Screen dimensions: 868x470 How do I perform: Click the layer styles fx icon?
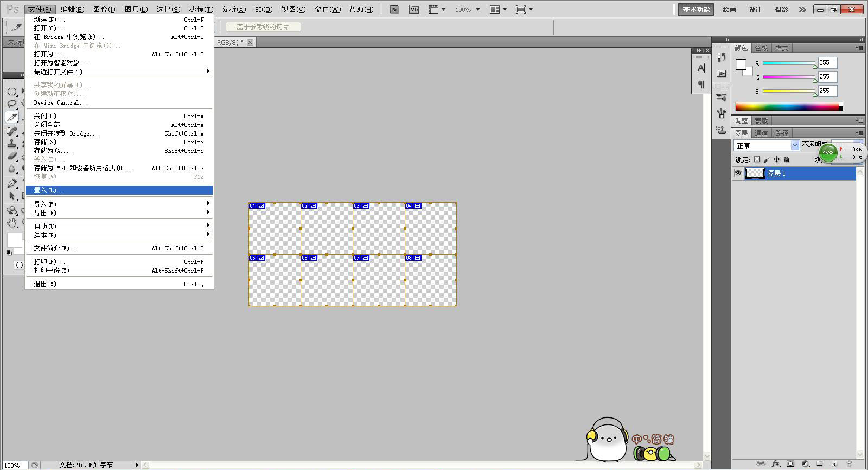[x=776, y=464]
